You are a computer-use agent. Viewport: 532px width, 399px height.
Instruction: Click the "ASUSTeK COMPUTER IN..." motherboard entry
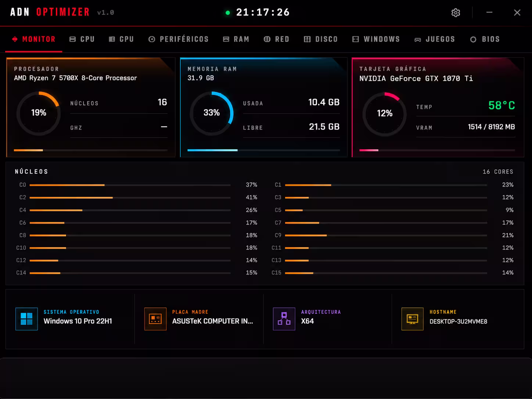(213, 321)
